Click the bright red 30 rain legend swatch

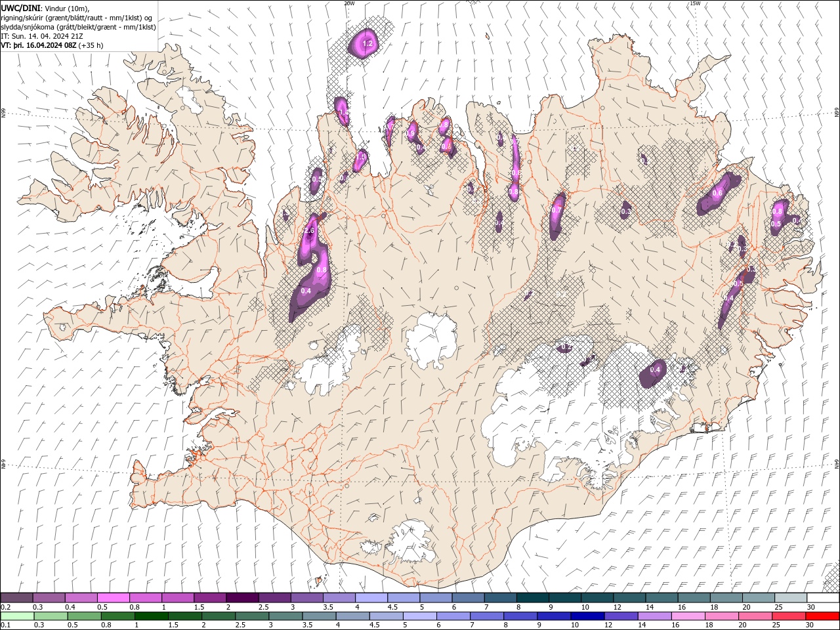[822, 616]
